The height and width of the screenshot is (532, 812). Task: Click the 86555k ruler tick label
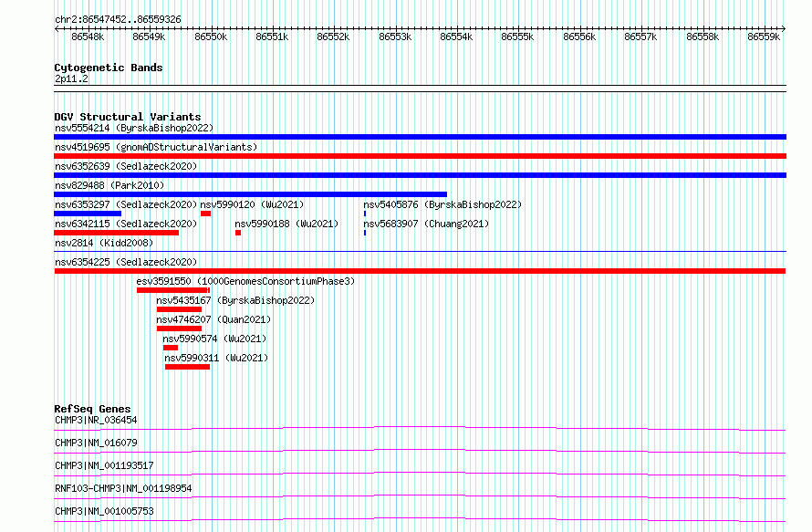pyautogui.click(x=517, y=37)
